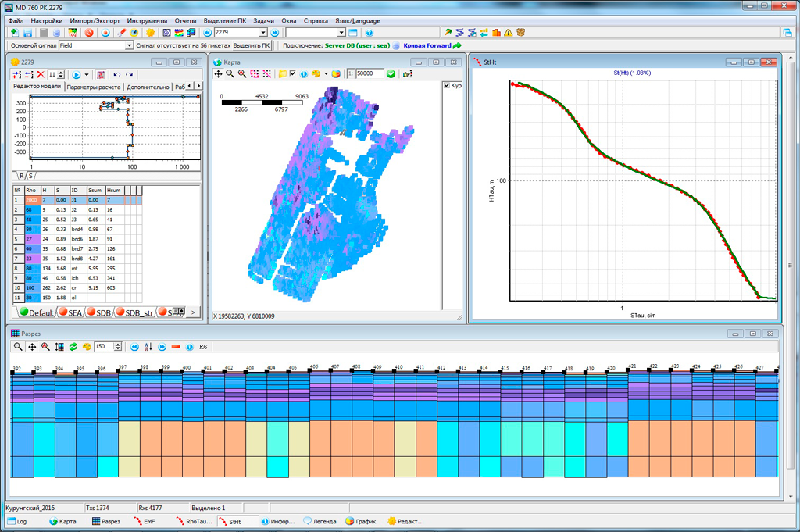Click the red delete X in model editor
The height and width of the screenshot is (532, 800).
(41, 74)
